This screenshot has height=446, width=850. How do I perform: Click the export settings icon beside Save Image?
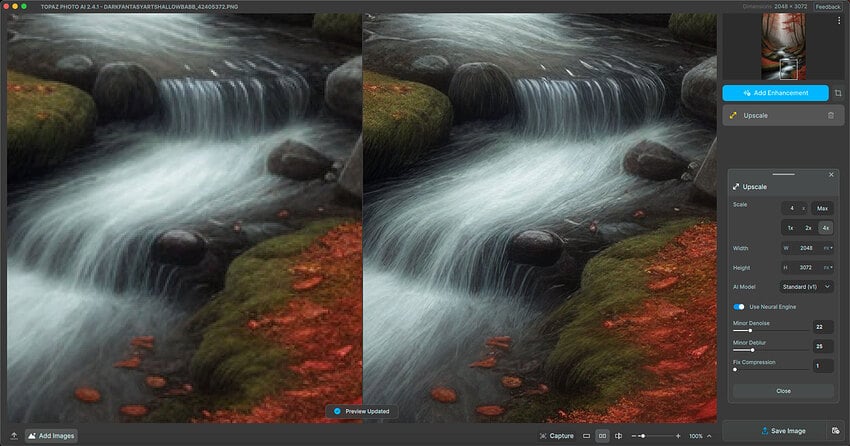point(835,431)
